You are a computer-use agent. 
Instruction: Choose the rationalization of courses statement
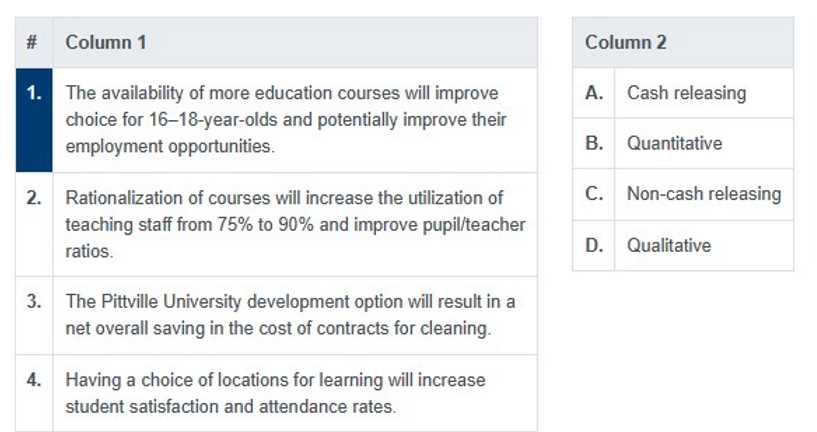pos(295,224)
